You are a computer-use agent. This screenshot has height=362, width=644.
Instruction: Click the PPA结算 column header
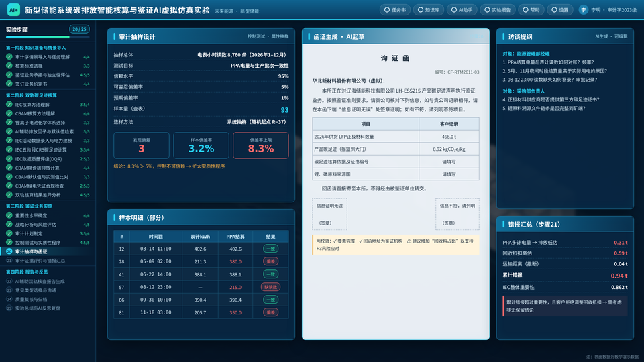(x=235, y=237)
